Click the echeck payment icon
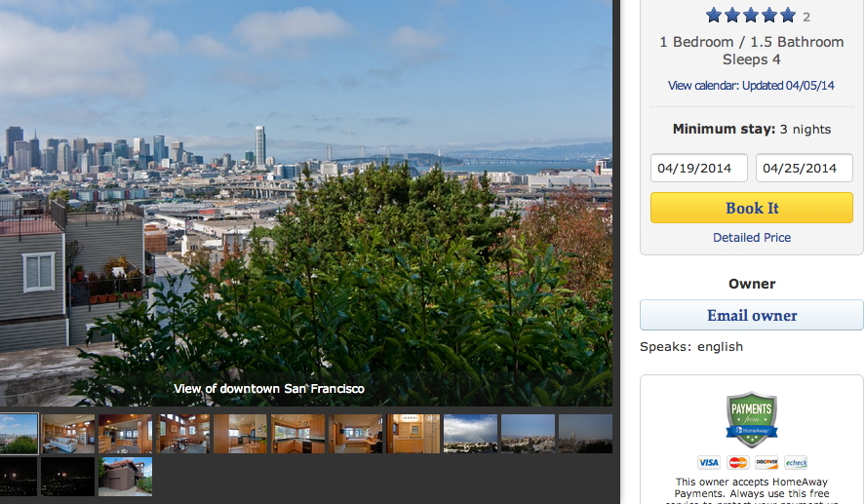The image size is (865, 504). tap(796, 462)
